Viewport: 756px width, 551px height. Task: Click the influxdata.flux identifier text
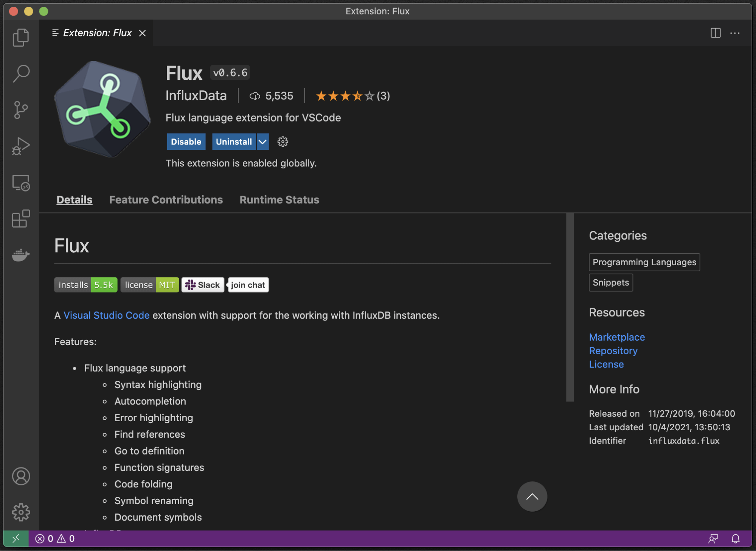pyautogui.click(x=684, y=440)
